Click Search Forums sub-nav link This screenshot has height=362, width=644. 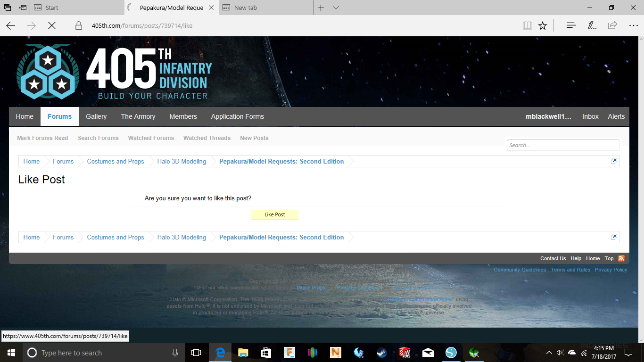point(98,138)
